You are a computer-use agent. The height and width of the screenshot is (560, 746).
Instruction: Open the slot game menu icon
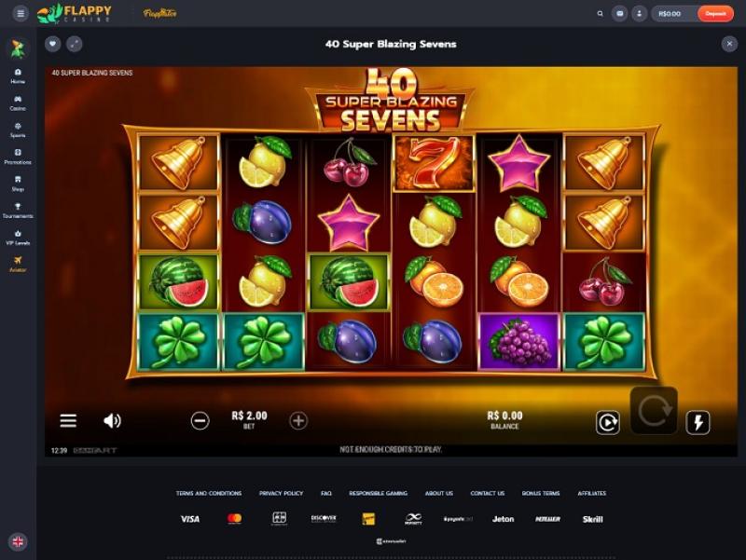(x=68, y=421)
